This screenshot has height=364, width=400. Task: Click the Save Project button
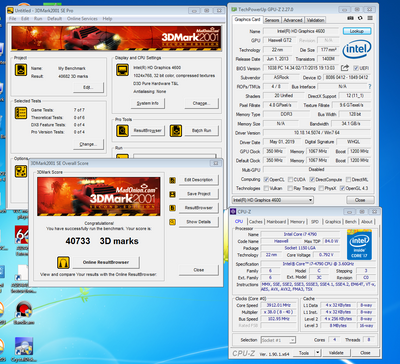point(199,194)
